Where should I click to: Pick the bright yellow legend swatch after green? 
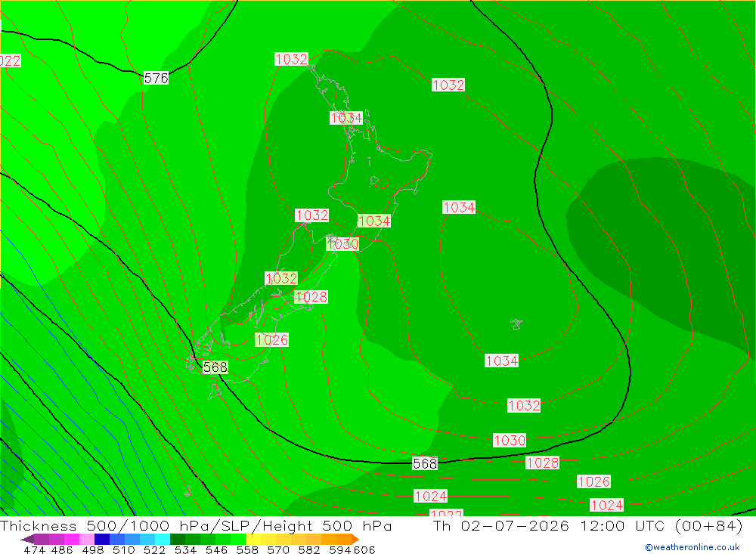[x=253, y=539]
